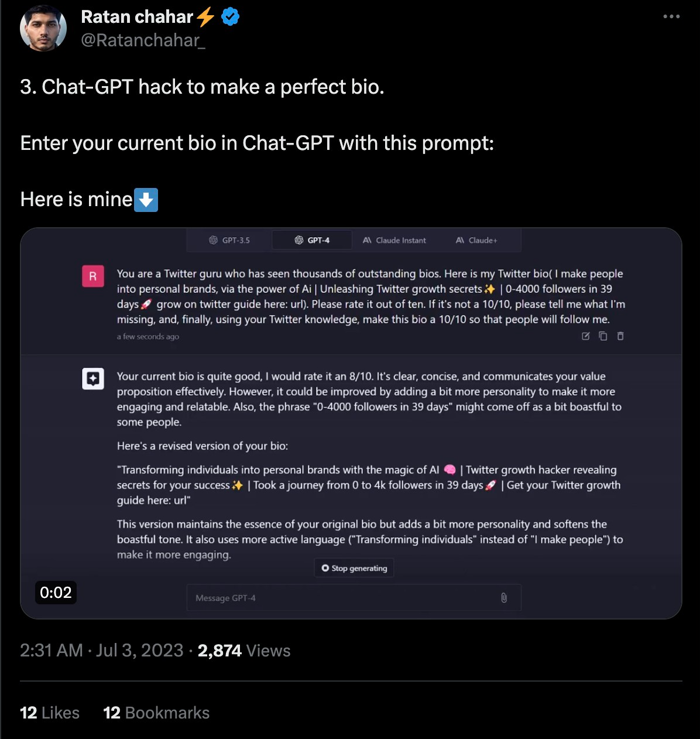The image size is (700, 739).
Task: Click the paperclip attachment icon in the message bar
Action: (x=504, y=598)
